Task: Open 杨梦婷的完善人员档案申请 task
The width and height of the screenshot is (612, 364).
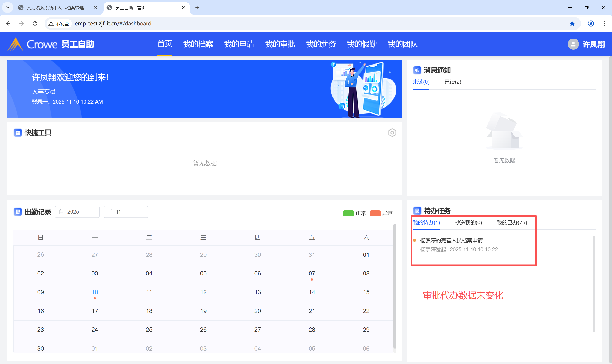Action: click(451, 240)
